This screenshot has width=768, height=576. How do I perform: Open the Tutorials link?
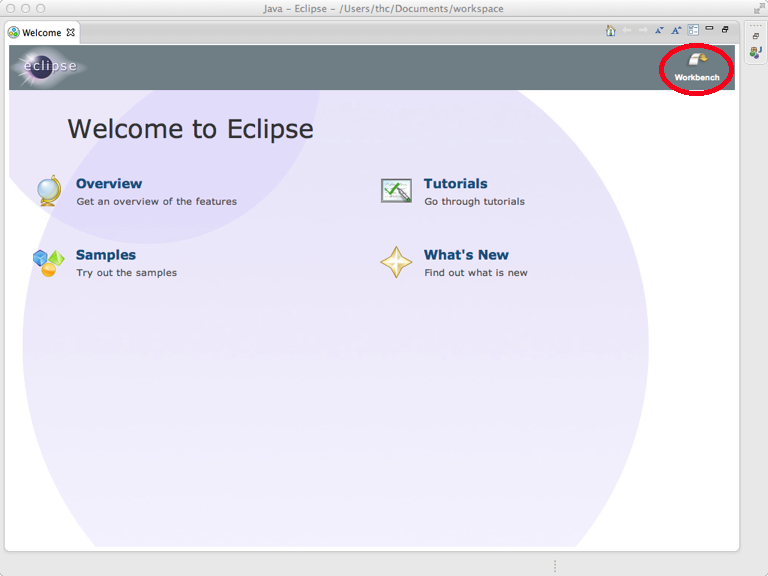456,184
